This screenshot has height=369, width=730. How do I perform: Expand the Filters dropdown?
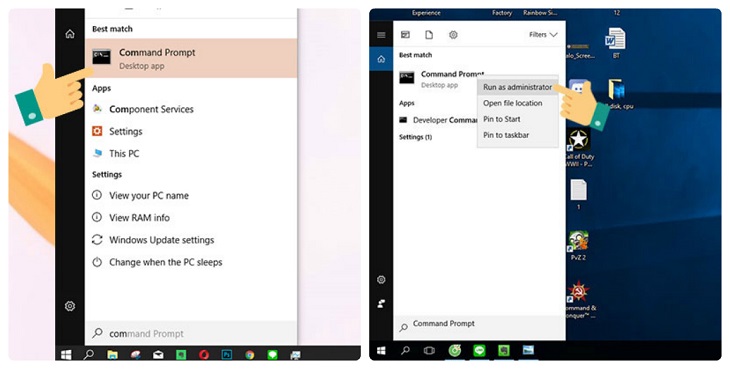543,34
